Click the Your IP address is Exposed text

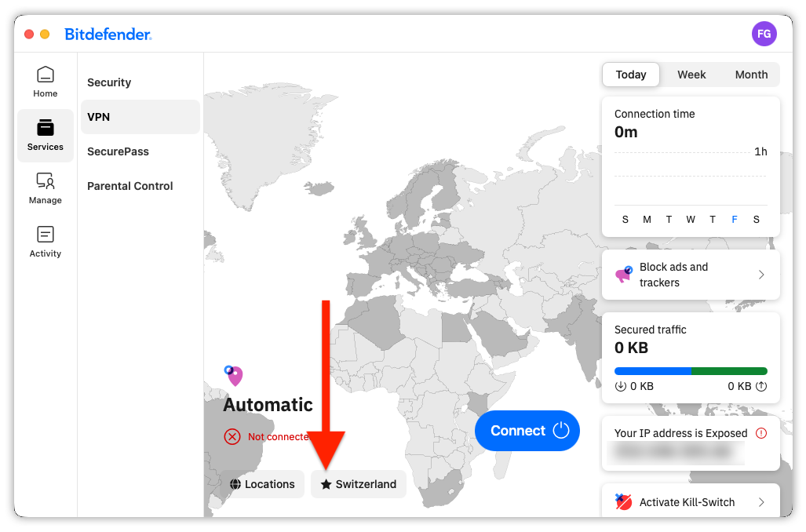(680, 433)
